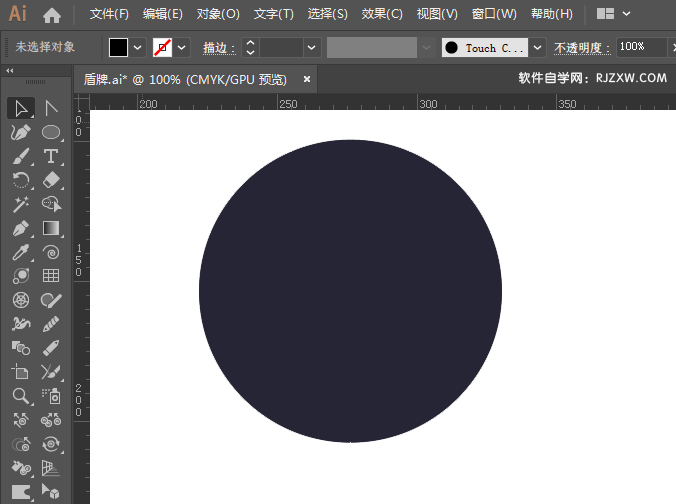The width and height of the screenshot is (676, 504).
Task: Choose the Symbol Sprayer tool
Action: [51, 395]
